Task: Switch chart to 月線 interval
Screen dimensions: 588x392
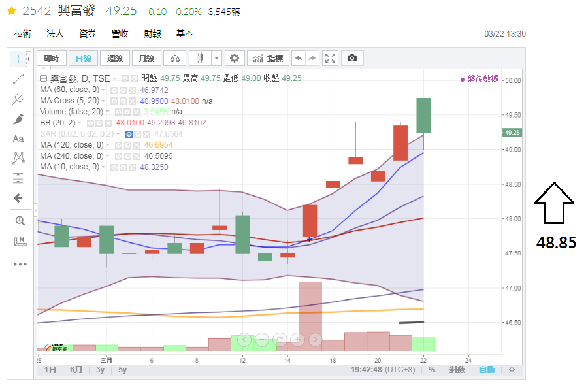Action: click(146, 59)
